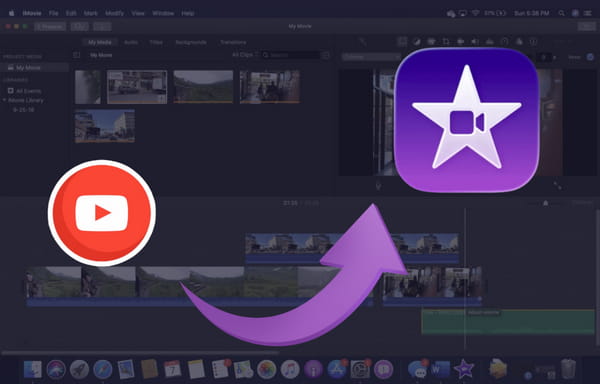This screenshot has width=600, height=384.
Task: Open the Window menu
Action: (x=163, y=13)
